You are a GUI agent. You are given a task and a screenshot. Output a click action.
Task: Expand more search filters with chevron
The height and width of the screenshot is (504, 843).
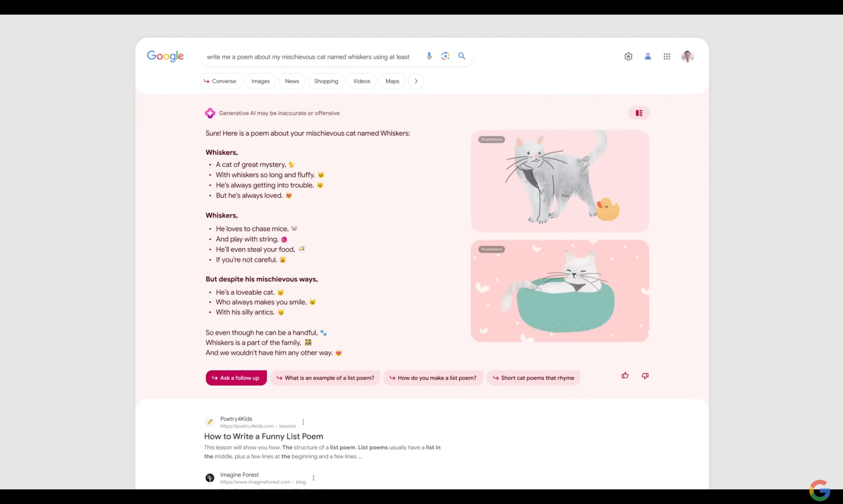click(x=416, y=81)
